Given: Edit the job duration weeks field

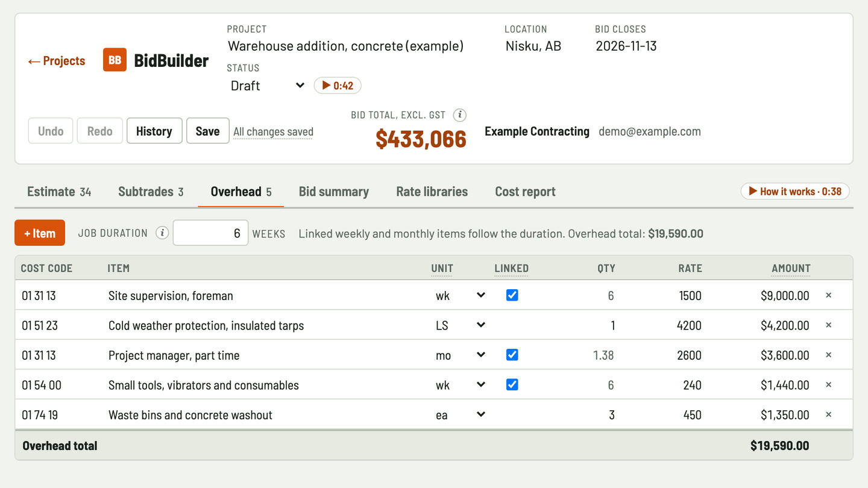Looking at the screenshot, I should 210,233.
